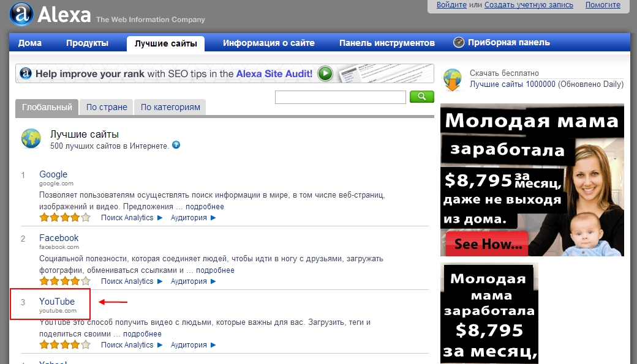Click the facebook.com domain text
This screenshot has height=364, width=637.
(x=59, y=247)
